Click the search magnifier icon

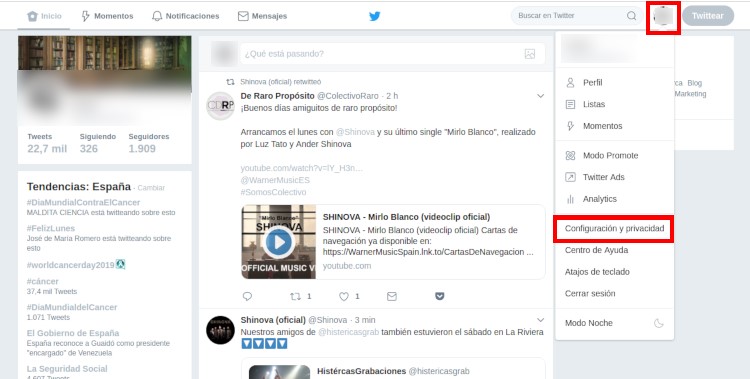[x=632, y=16]
